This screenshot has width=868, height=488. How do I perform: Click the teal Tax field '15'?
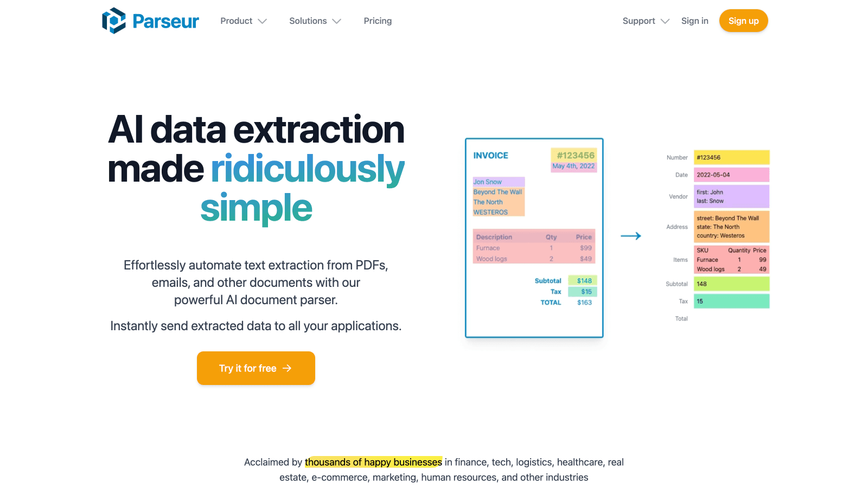click(x=731, y=301)
